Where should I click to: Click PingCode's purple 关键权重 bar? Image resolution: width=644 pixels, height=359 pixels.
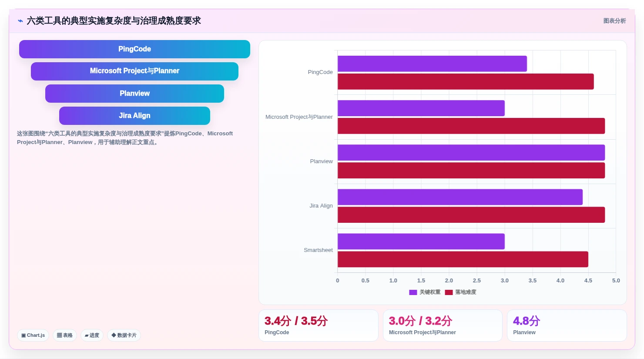tap(432, 64)
